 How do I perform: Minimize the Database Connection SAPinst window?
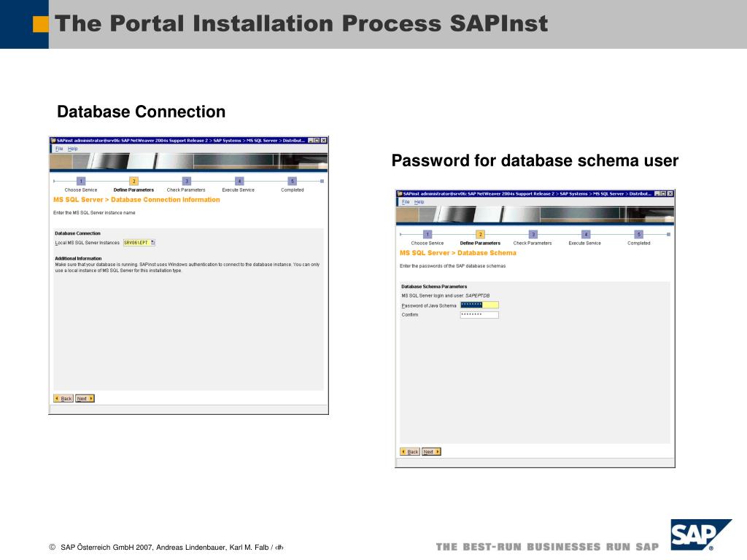tap(311, 141)
